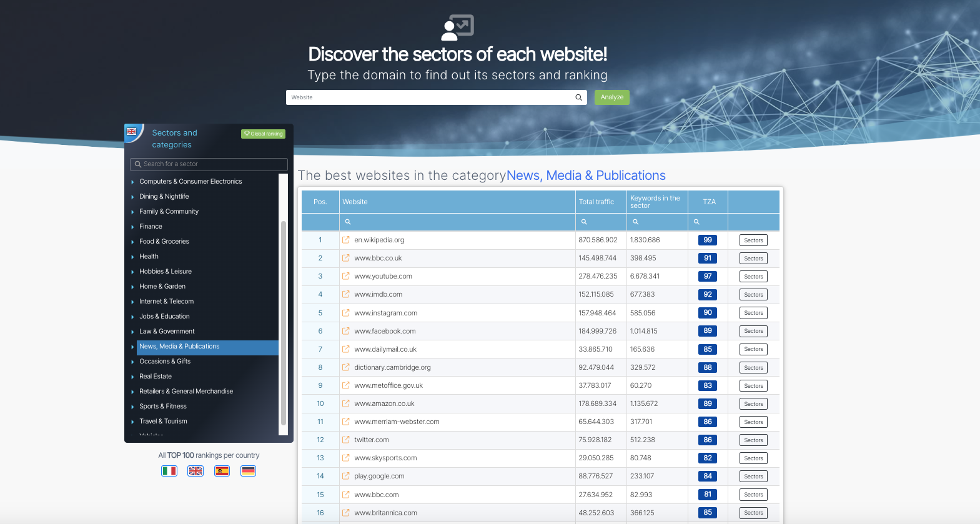Select Retailers & General Merchandise sector
Viewport: 980px width, 524px height.
tap(186, 391)
